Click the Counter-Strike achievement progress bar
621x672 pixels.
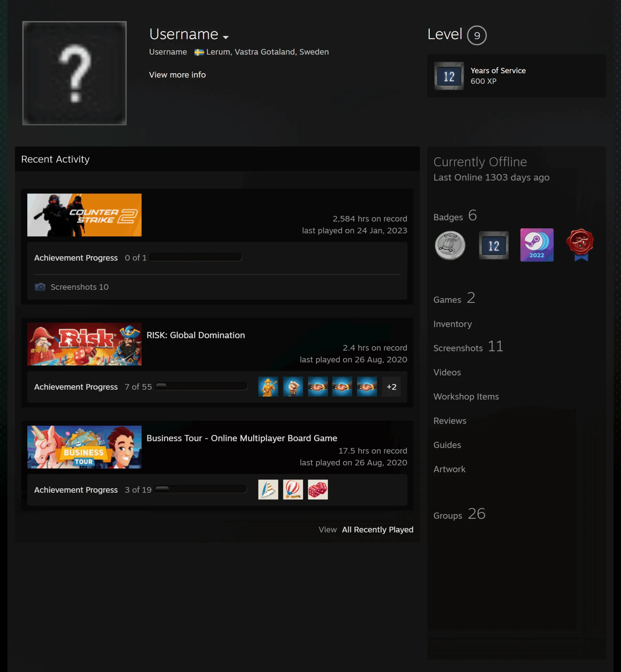click(x=195, y=257)
